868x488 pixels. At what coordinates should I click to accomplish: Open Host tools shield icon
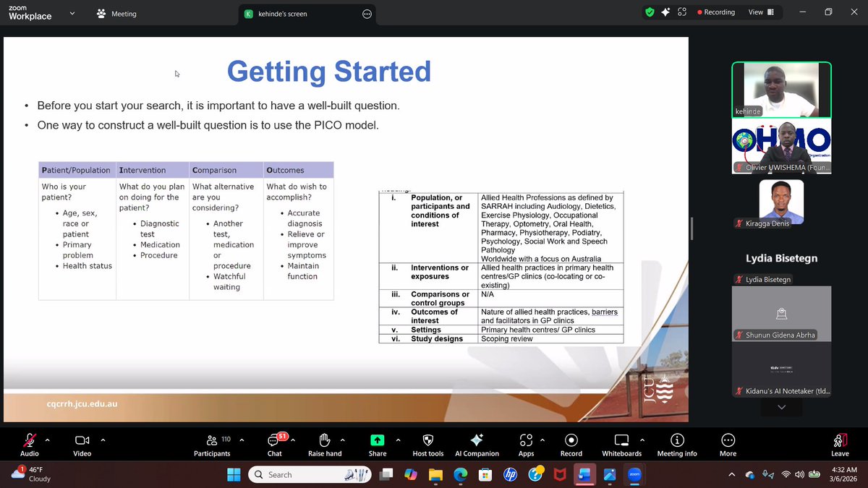[427, 440]
